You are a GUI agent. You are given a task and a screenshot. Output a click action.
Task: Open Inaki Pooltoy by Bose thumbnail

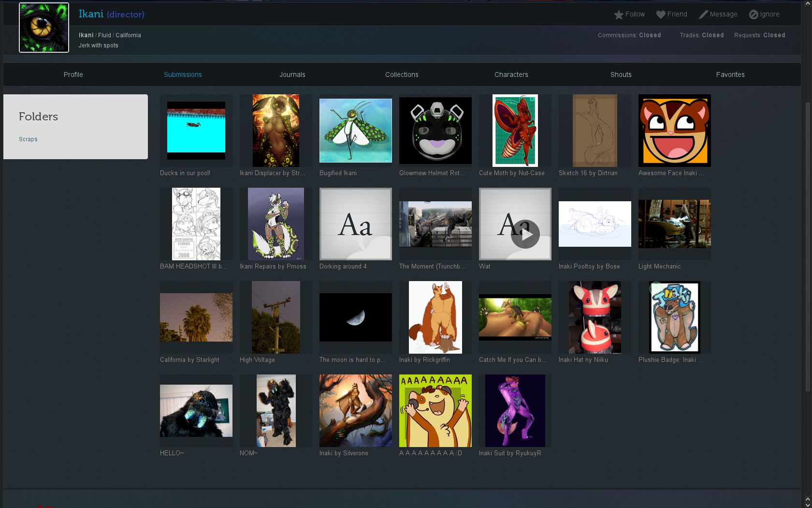click(595, 224)
